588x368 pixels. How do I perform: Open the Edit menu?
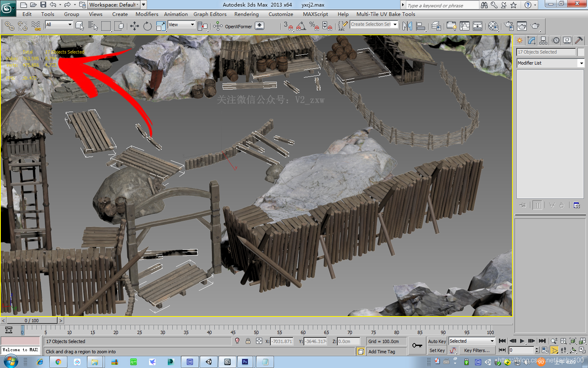pos(27,14)
